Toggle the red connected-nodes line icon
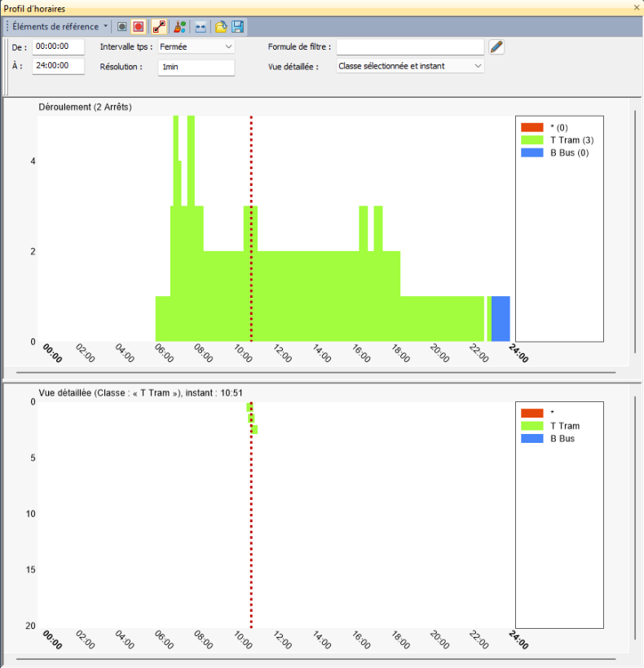644x668 pixels. (160, 27)
